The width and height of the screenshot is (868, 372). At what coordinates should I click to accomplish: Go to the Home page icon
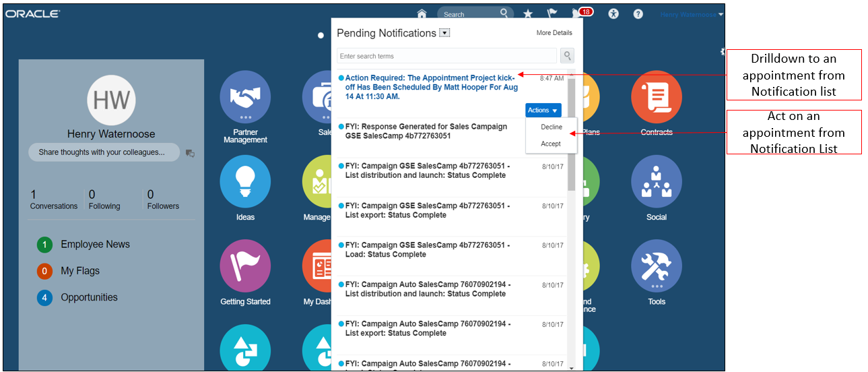click(x=422, y=14)
